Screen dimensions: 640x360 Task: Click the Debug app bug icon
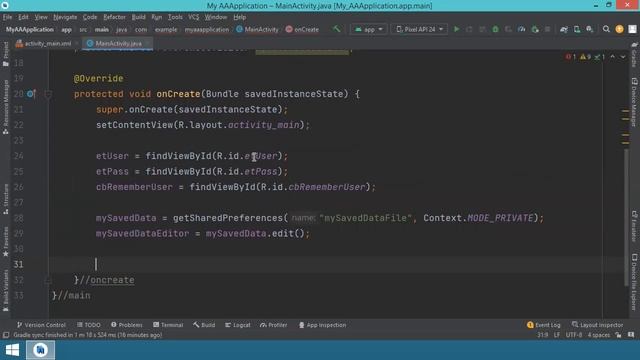[496, 29]
